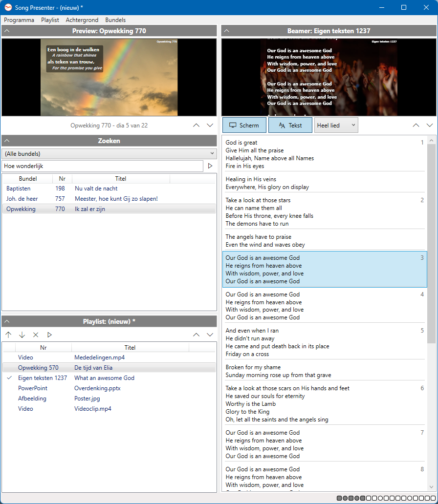Go to next preview slide chevron
This screenshot has width=438, height=504.
[210, 126]
